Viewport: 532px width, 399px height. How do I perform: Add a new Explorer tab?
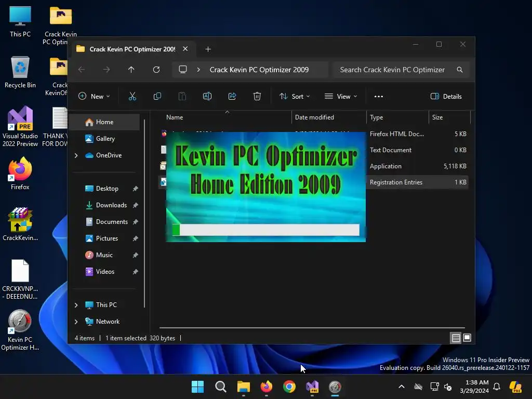click(x=208, y=49)
